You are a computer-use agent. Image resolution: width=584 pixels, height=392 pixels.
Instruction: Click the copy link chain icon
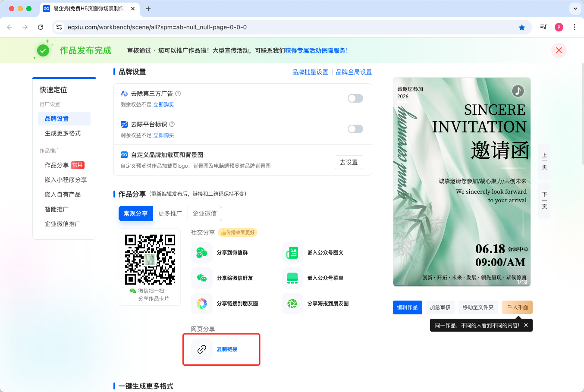click(202, 349)
